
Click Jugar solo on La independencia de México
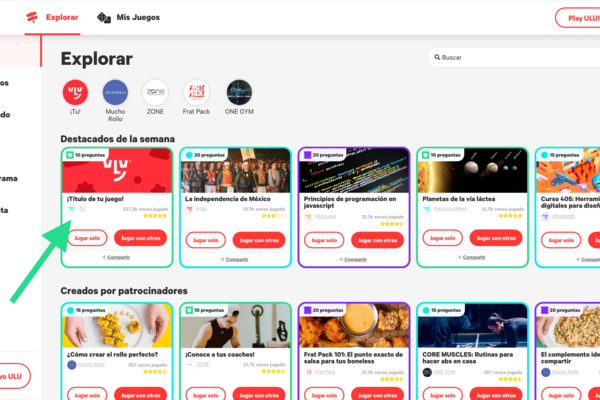click(205, 240)
